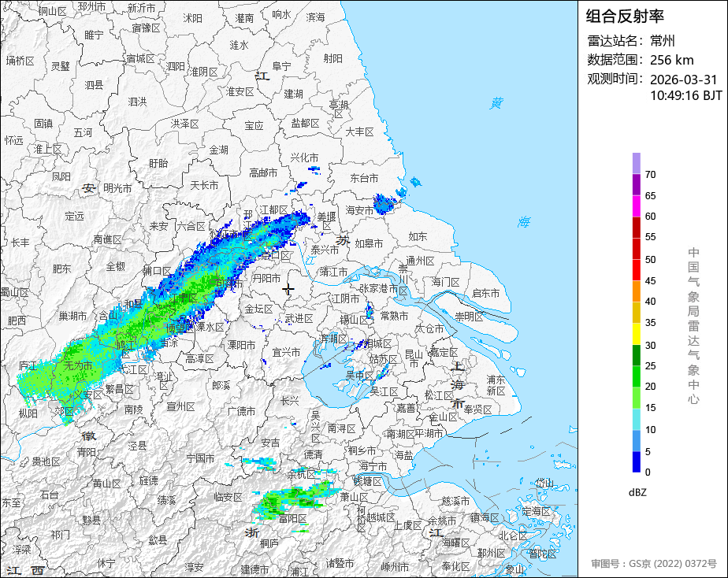Click the 溧阳市 map label
The height and width of the screenshot is (578, 728).
pos(241,345)
